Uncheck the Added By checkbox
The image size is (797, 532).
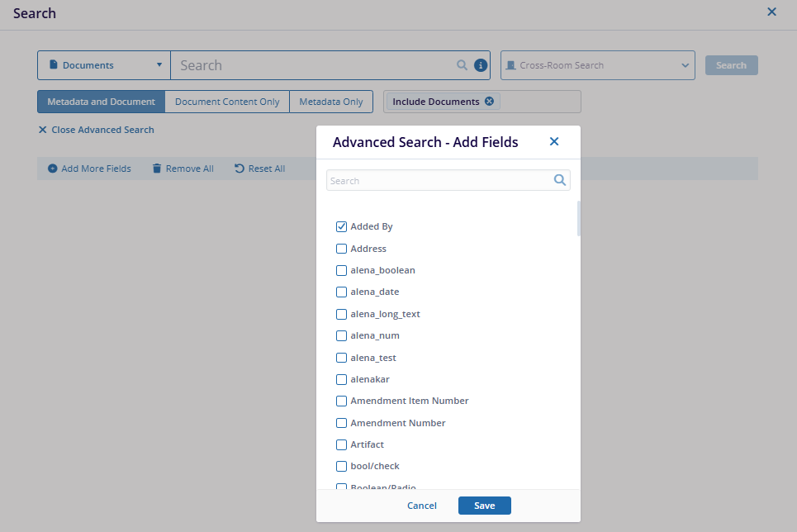click(341, 226)
